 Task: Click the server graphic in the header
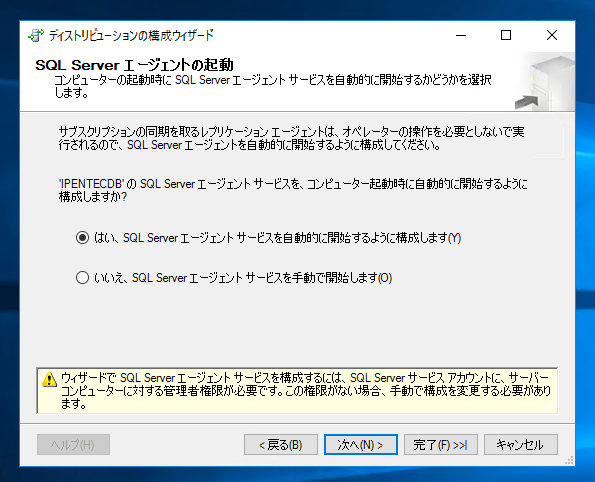click(546, 82)
